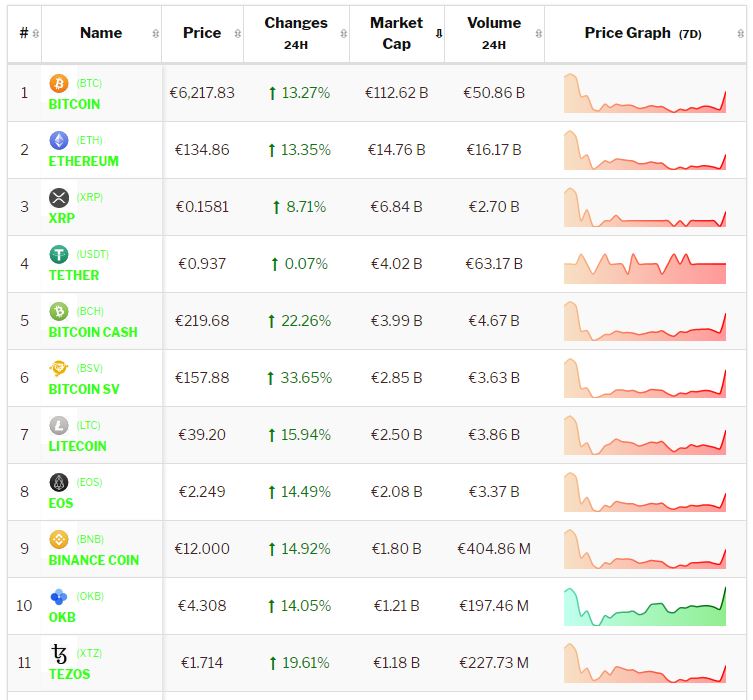Sort by rank number column header
The width and height of the screenshot is (753, 700).
coord(24,33)
